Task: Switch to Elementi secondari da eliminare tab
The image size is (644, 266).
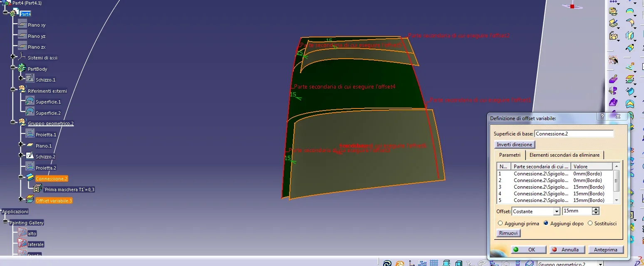Action: [x=564, y=155]
